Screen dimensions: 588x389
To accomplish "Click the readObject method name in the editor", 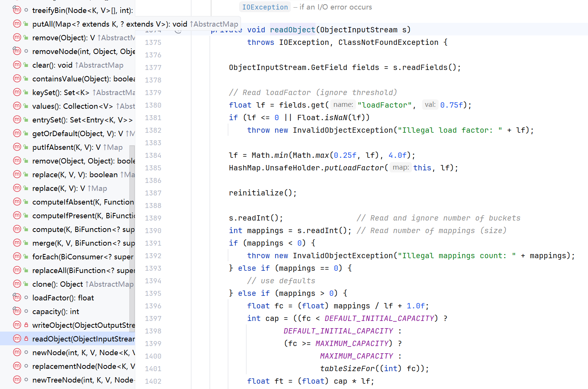I will coord(292,30).
